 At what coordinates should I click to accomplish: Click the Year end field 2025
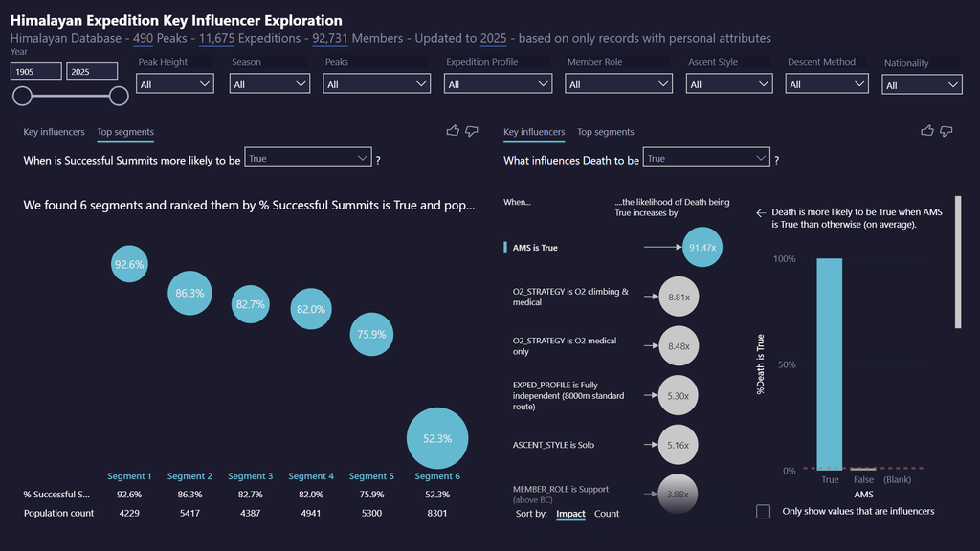coord(92,71)
